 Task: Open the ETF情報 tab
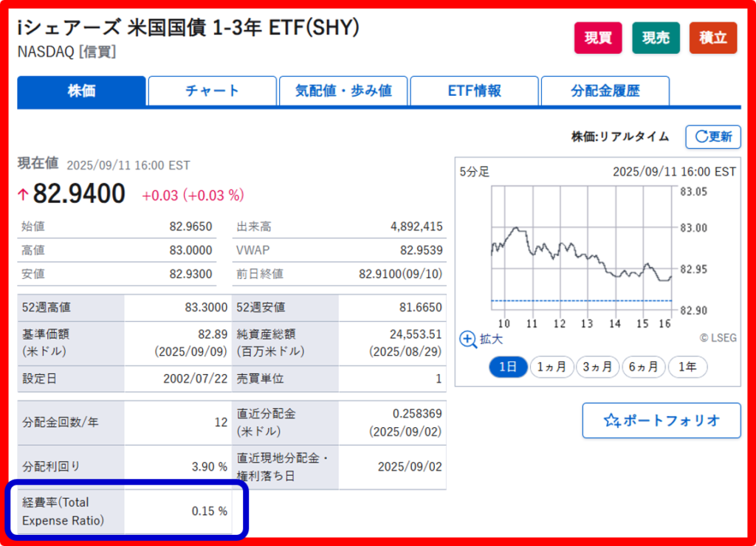(475, 91)
